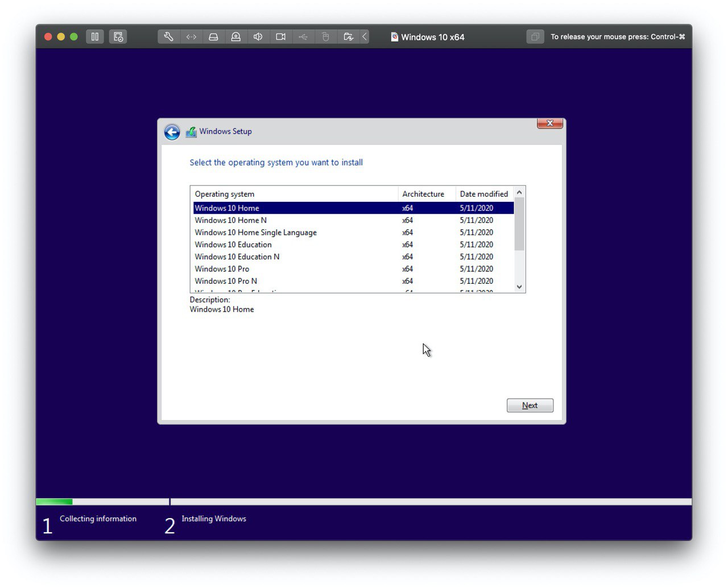The image size is (728, 588).
Task: Click the macOS yellow minimize button
Action: pos(61,37)
